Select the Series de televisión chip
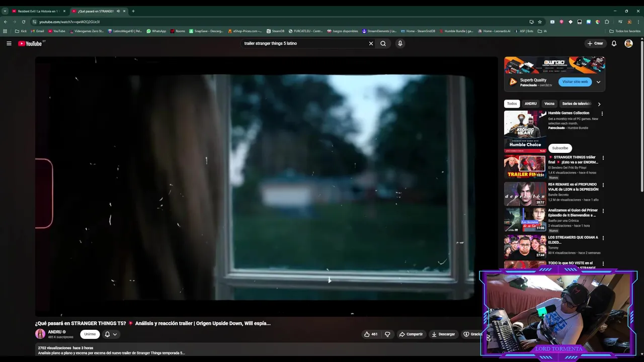Image resolution: width=644 pixels, height=362 pixels. 577,104
